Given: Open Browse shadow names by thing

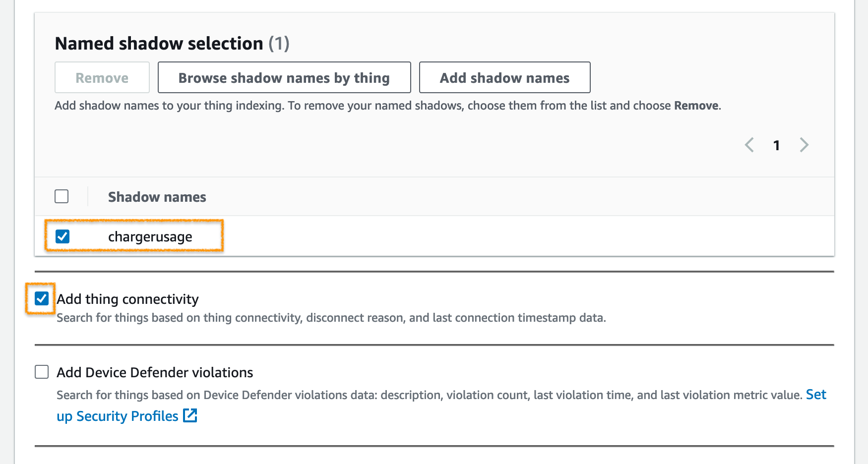Looking at the screenshot, I should (x=284, y=78).
